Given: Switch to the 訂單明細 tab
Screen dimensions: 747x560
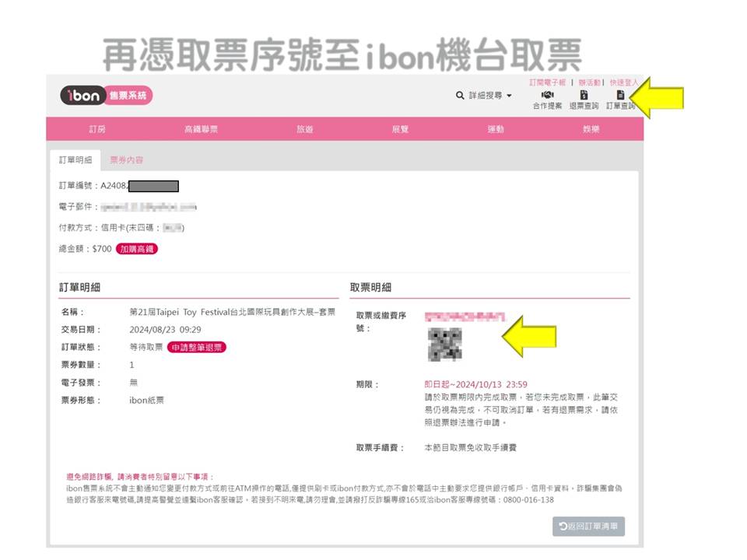Looking at the screenshot, I should 75,160.
